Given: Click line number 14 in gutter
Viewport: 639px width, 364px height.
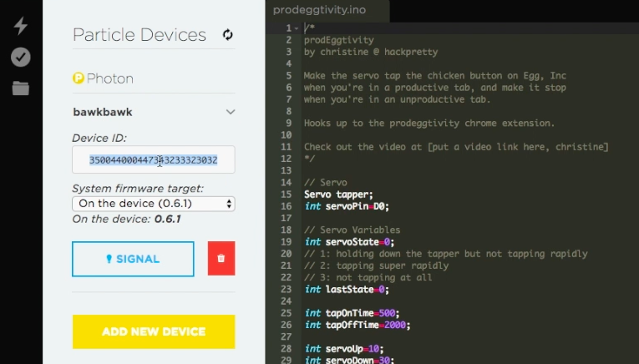Looking at the screenshot, I should click(x=286, y=182).
